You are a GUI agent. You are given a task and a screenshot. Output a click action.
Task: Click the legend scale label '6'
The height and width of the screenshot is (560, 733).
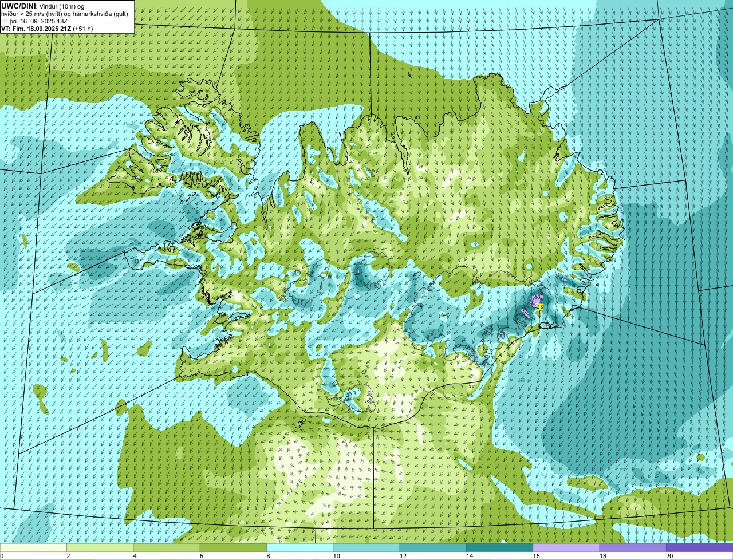[x=201, y=556]
